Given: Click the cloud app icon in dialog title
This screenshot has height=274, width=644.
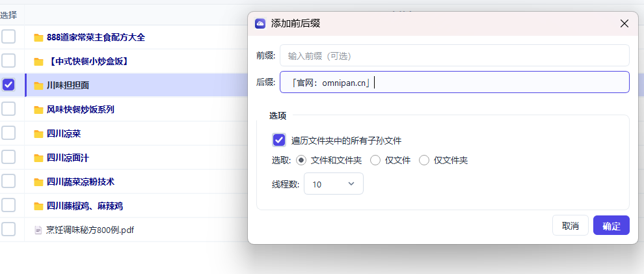Looking at the screenshot, I should 260,23.
